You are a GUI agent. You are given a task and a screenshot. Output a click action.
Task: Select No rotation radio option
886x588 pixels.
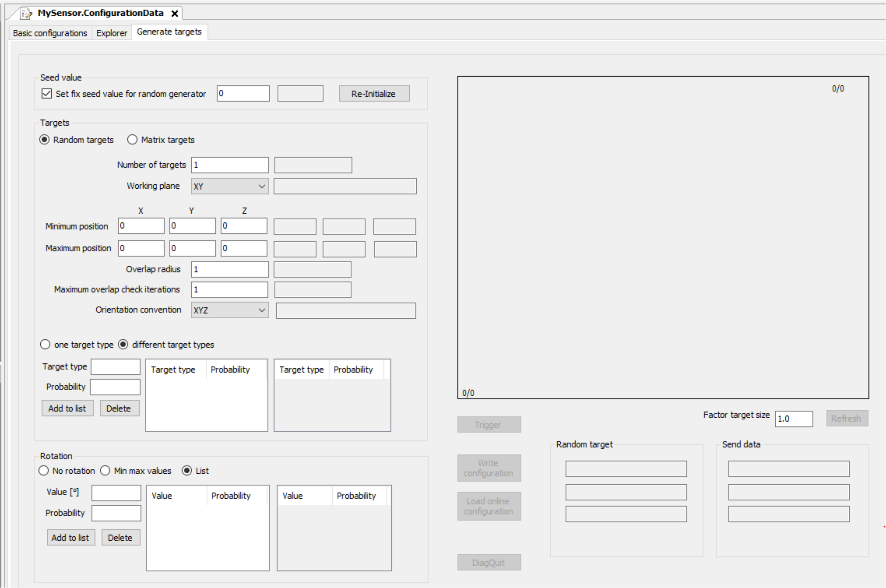coord(44,470)
